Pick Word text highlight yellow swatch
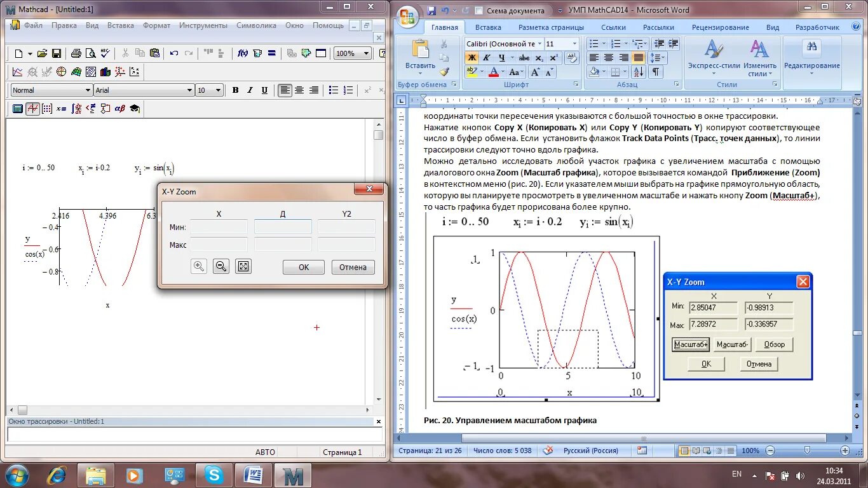This screenshot has height=488, width=868. pyautogui.click(x=471, y=72)
